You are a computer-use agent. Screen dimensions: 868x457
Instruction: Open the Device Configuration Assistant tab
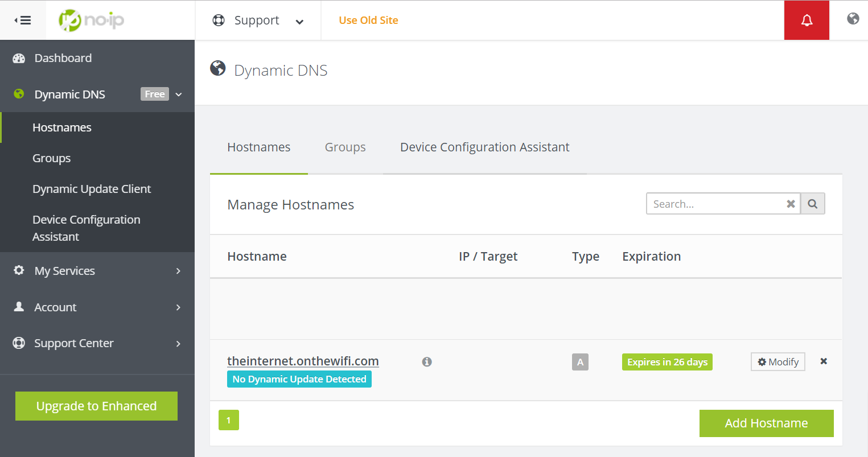484,147
